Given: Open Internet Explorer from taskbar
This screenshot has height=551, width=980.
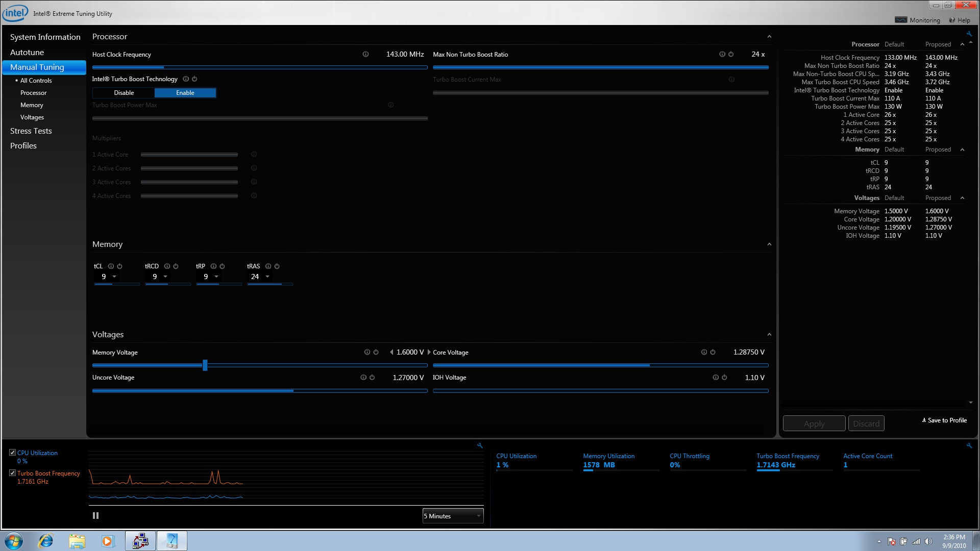Looking at the screenshot, I should pyautogui.click(x=46, y=541).
